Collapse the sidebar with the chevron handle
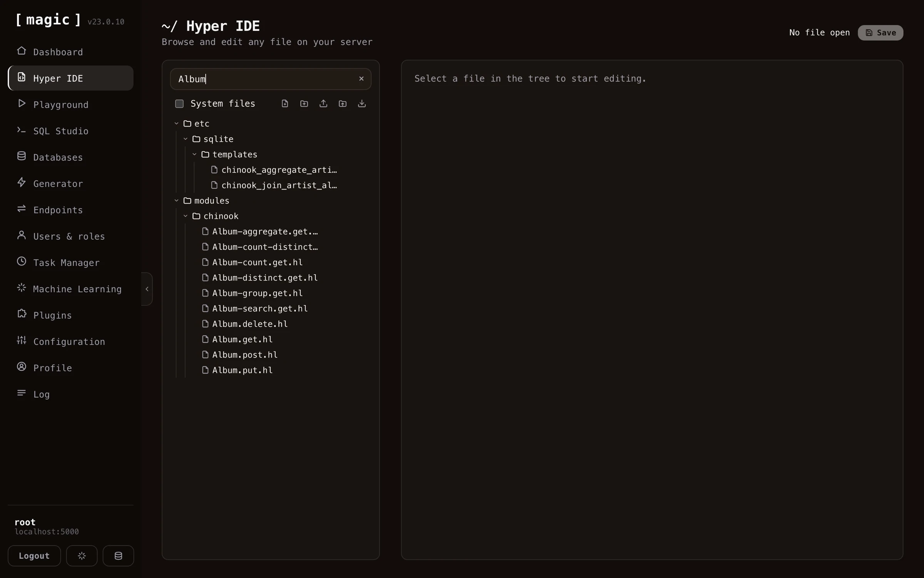Viewport: 924px width, 578px height. tap(147, 289)
